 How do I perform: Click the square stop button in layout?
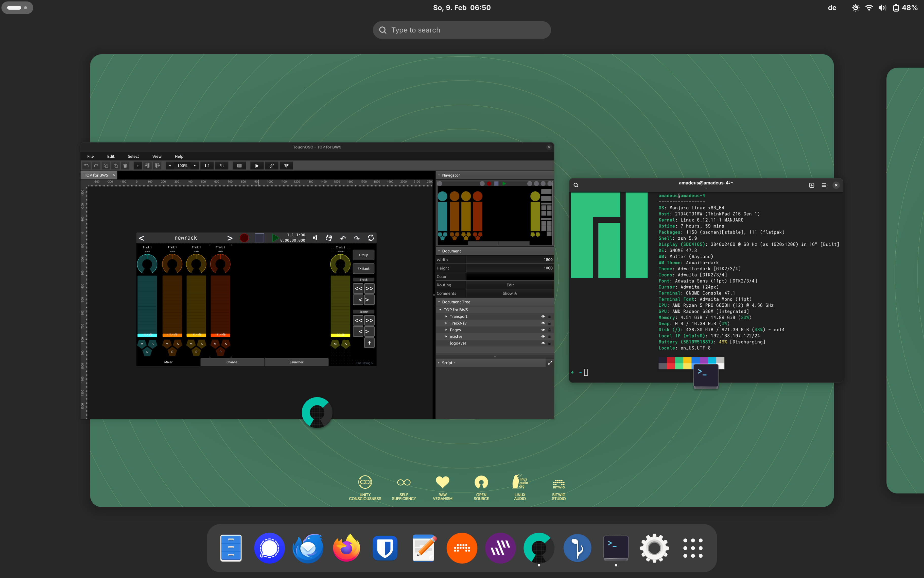pos(259,238)
